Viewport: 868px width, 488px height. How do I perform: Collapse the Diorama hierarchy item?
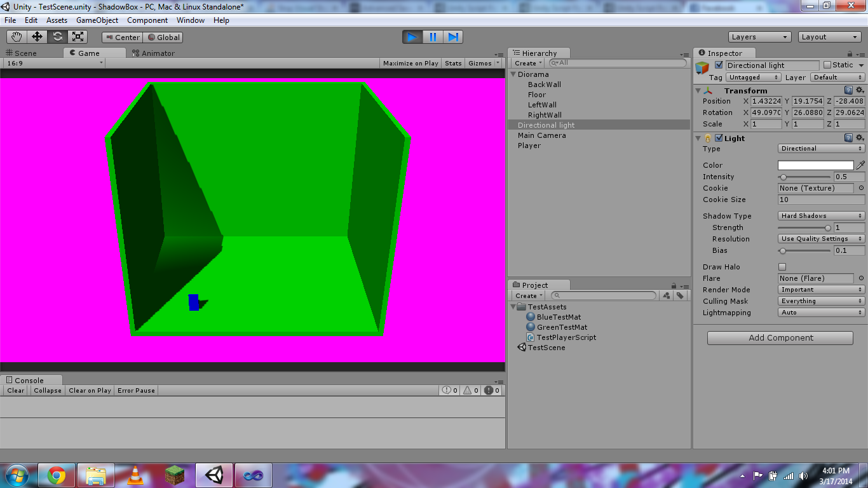click(x=513, y=74)
